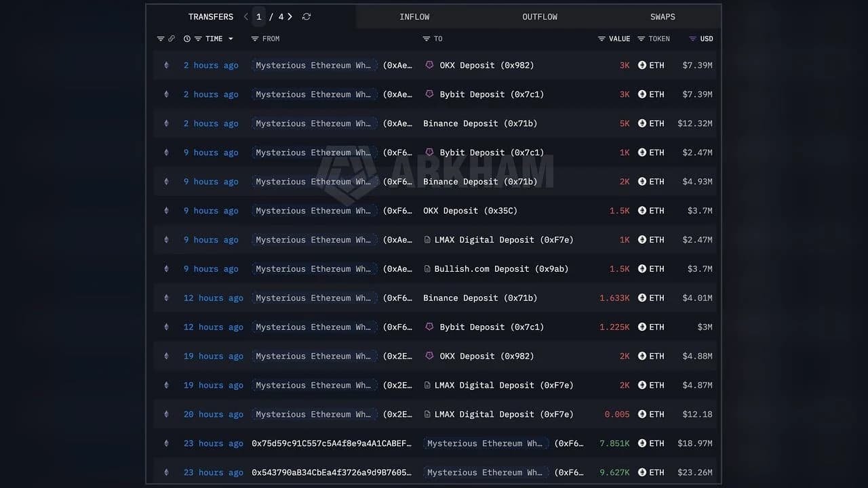The image size is (868, 488).
Task: Refresh the transfers list
Action: (307, 17)
